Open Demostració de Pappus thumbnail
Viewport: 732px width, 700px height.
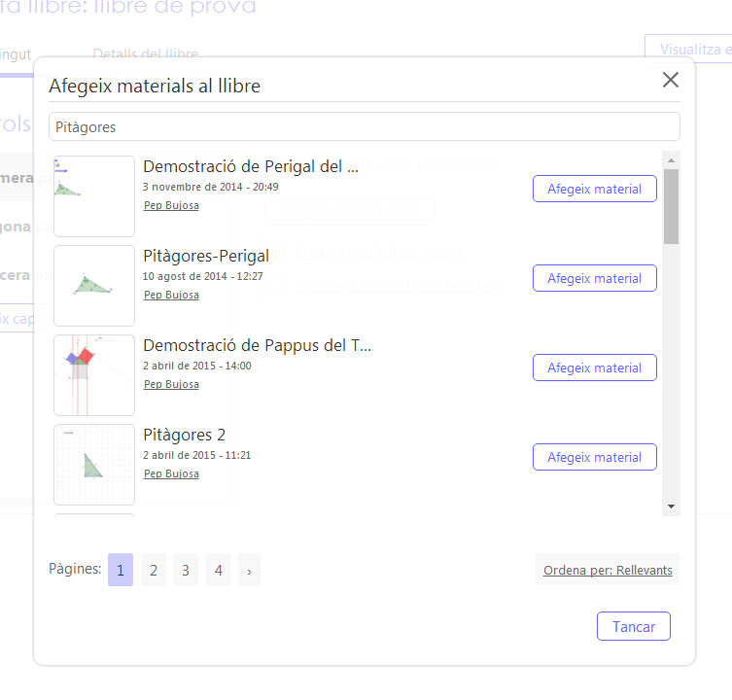pos(94,375)
